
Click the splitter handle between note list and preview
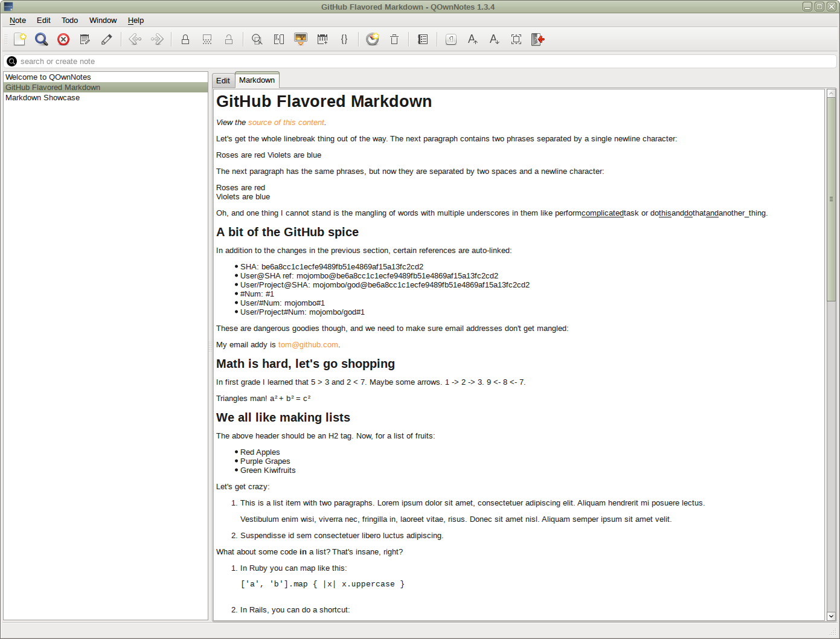point(210,346)
